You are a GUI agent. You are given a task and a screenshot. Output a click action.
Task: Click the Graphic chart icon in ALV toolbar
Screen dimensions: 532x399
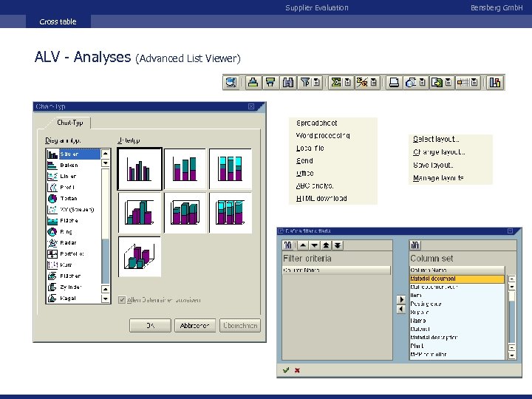click(x=495, y=83)
